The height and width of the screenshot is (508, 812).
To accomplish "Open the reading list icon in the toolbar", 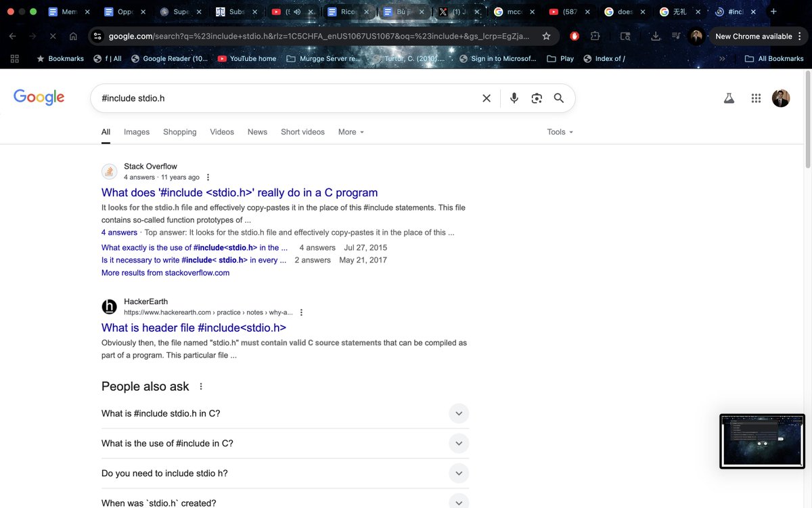I will pyautogui.click(x=675, y=35).
